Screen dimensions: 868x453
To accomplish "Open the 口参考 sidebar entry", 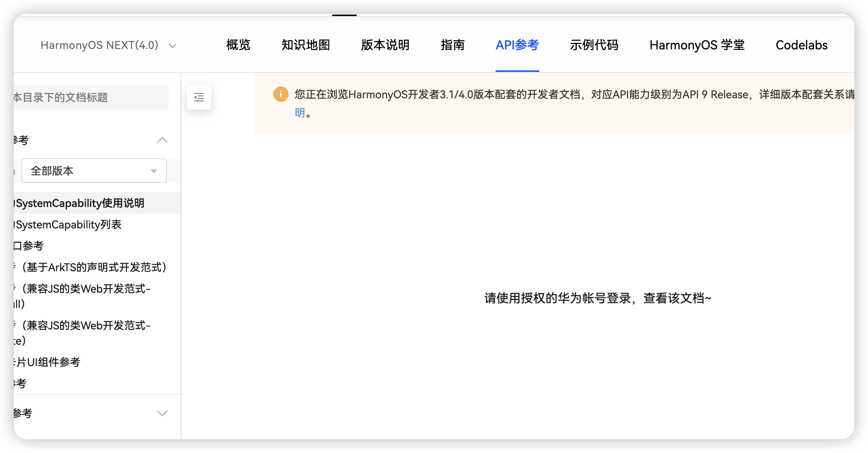I will tap(29, 246).
